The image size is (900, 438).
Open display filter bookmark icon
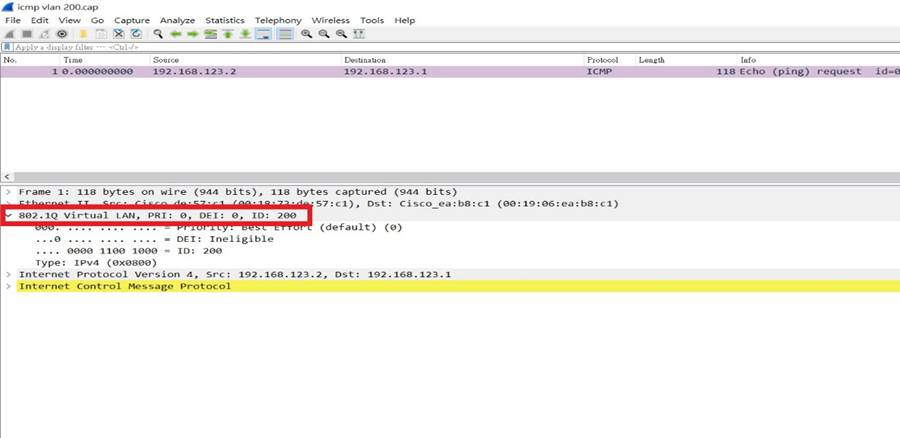click(7, 47)
